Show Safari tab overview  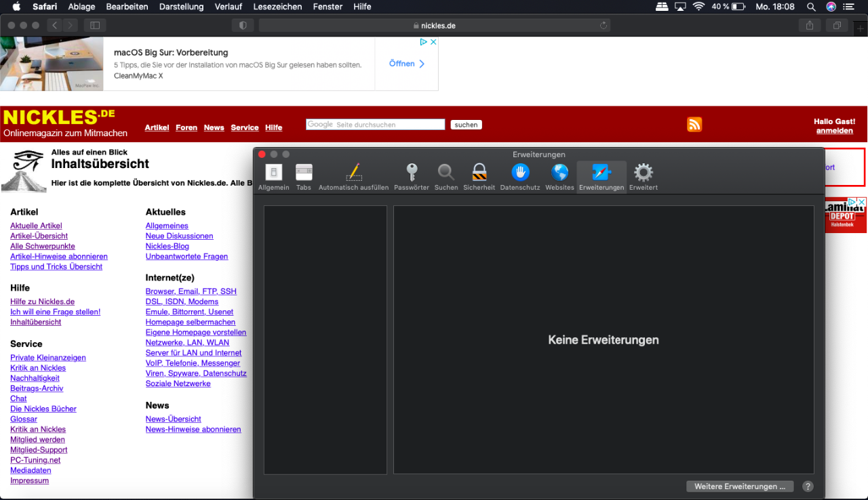click(x=837, y=25)
